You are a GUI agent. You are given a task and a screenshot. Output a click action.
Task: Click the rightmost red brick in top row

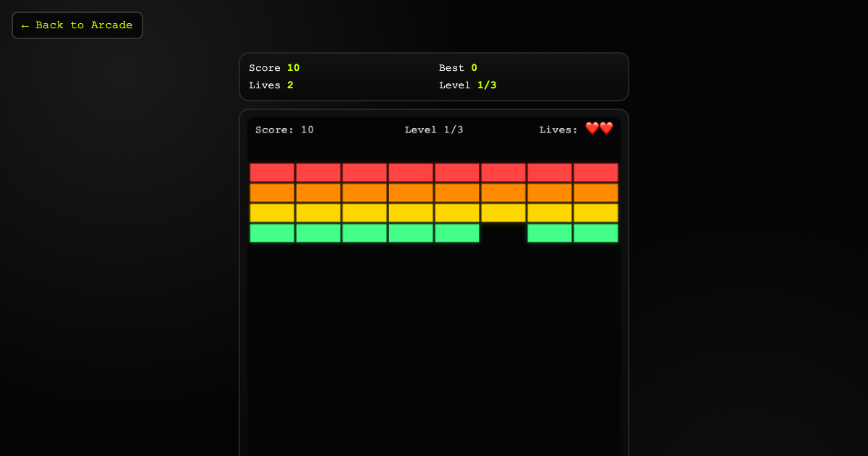click(596, 172)
